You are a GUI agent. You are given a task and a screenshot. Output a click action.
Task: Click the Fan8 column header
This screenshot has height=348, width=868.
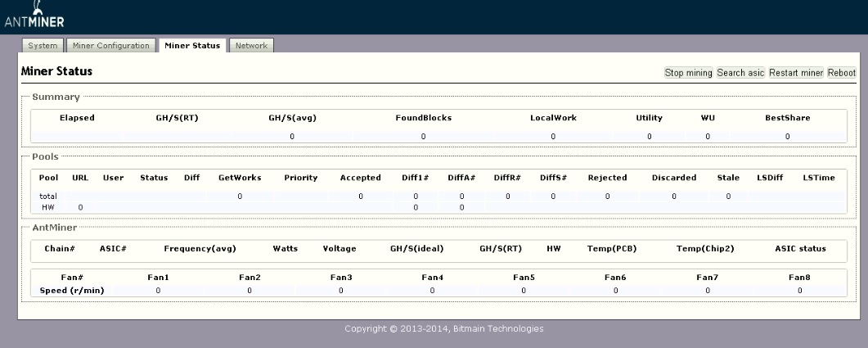tap(799, 278)
